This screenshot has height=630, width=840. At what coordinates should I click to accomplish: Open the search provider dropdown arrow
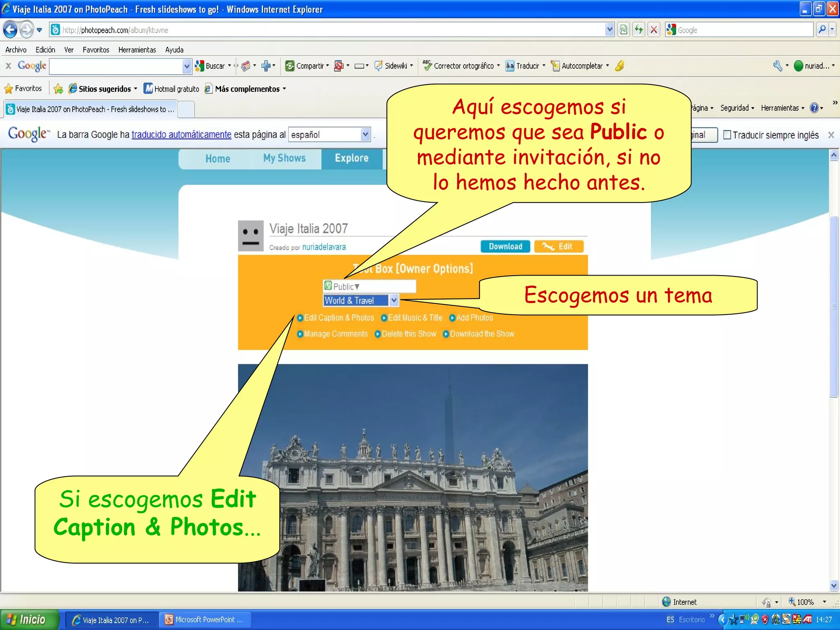(832, 30)
